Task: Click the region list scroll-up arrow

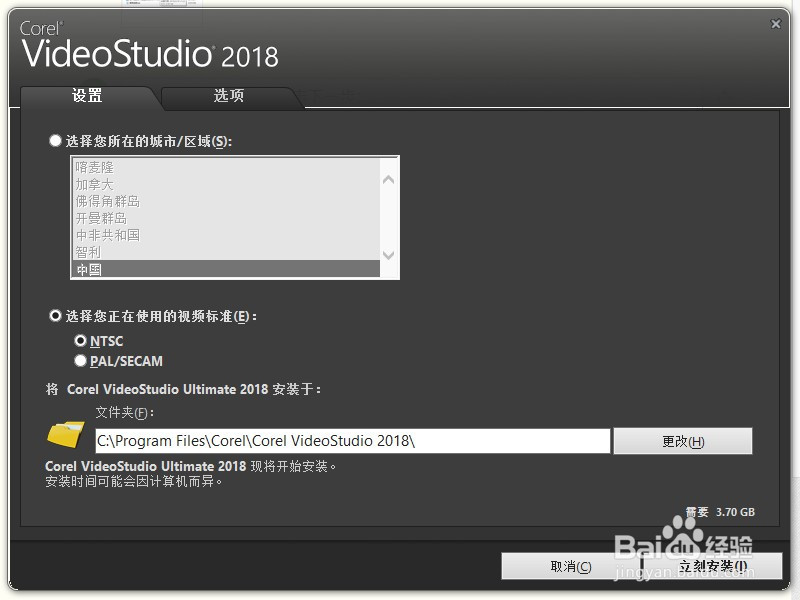Action: [x=388, y=180]
